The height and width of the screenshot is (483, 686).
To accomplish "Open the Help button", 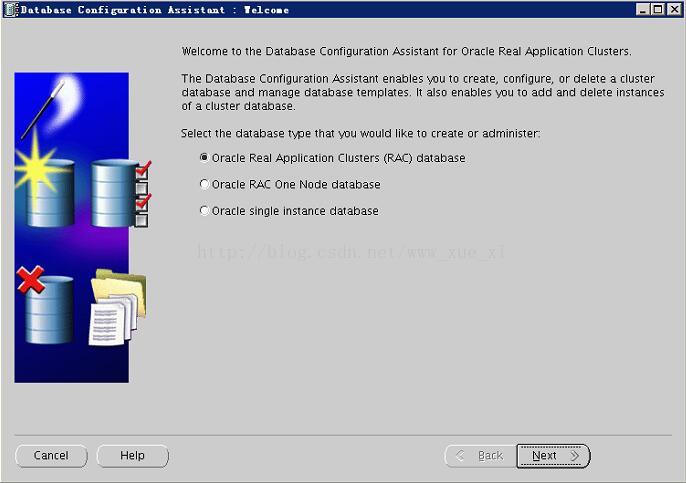I will 133,456.
